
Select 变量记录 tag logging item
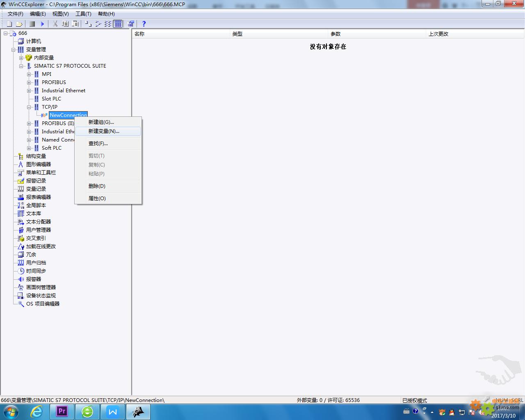[x=36, y=189]
